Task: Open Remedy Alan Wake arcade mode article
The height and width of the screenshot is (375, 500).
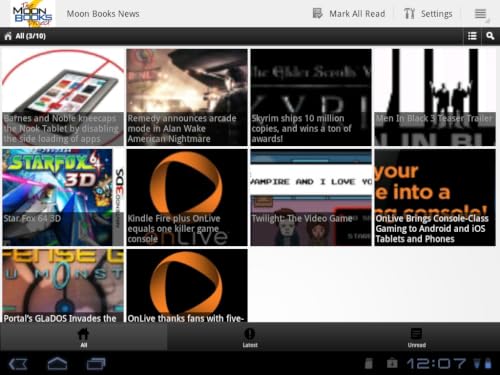Action: click(187, 97)
